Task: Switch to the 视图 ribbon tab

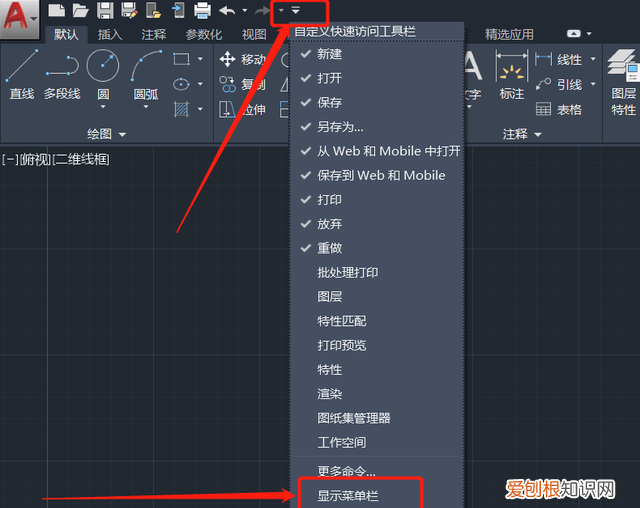Action: pos(254,34)
